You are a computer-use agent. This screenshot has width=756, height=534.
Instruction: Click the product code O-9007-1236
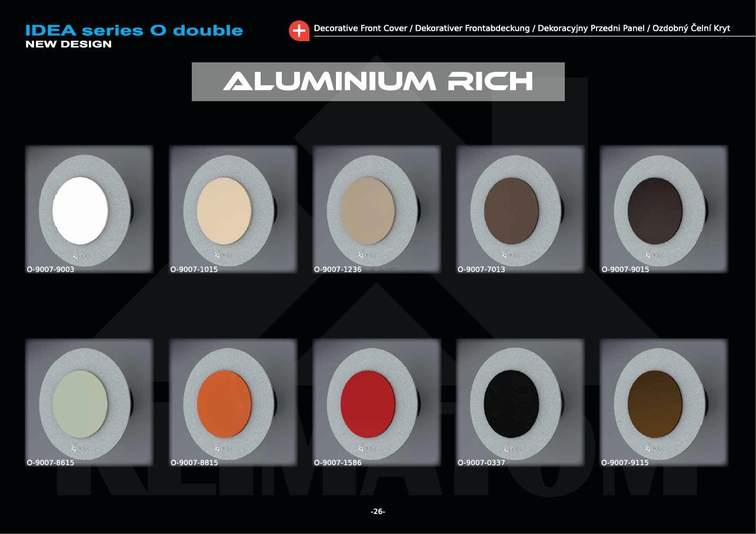338,270
